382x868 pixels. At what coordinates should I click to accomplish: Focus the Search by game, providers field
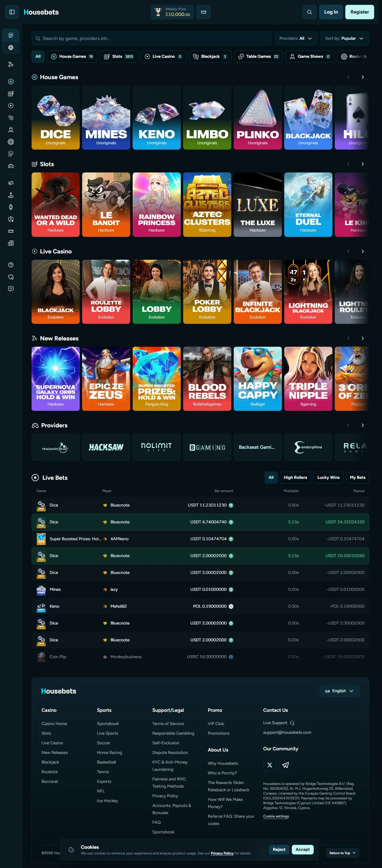click(152, 39)
